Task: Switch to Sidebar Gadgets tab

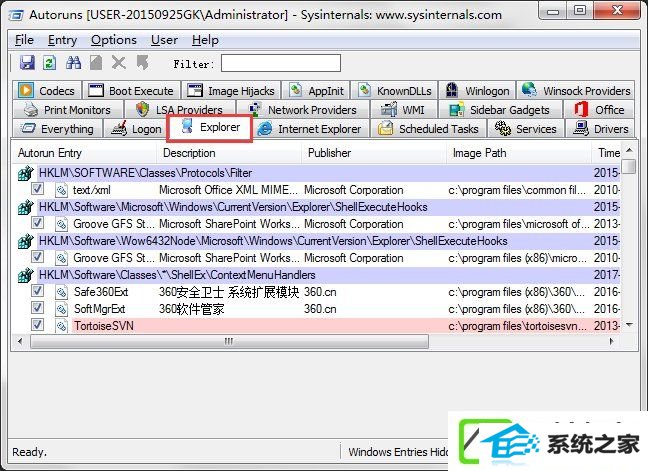Action: pyautogui.click(x=500, y=110)
